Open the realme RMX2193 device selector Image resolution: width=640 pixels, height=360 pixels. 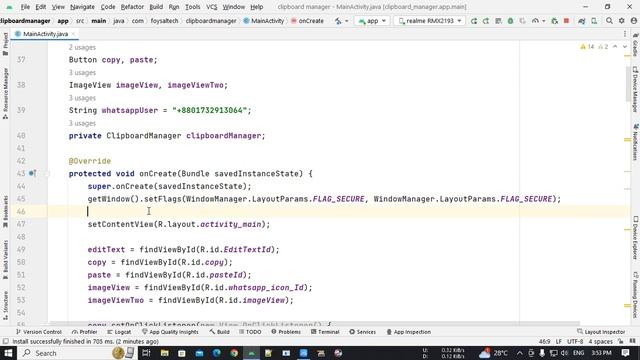point(429,21)
